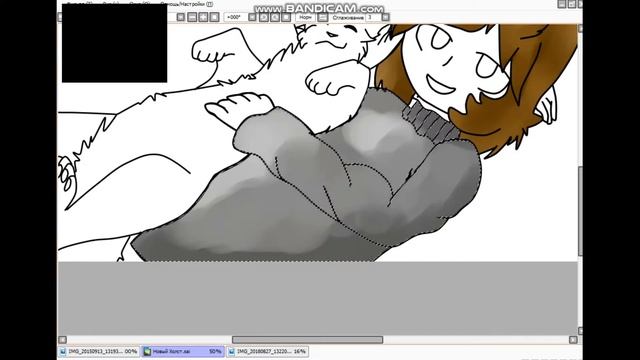Click the vertical scrollbar thumb
Image resolution: width=640 pixels, height=360 pixels.
580,211
